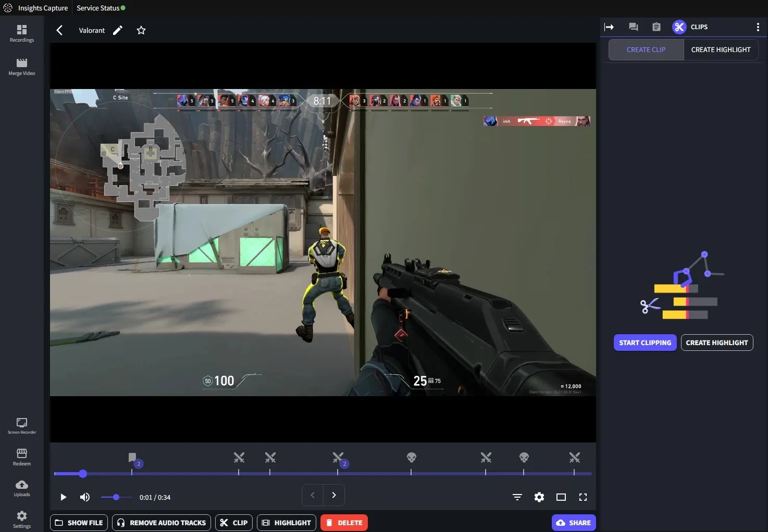Share the recording

pos(573,523)
